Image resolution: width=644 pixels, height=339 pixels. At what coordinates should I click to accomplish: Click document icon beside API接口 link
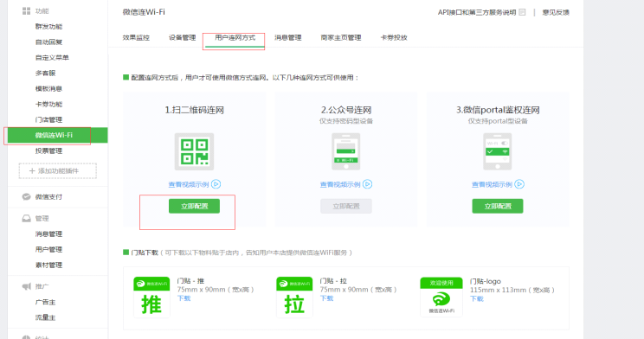click(522, 12)
